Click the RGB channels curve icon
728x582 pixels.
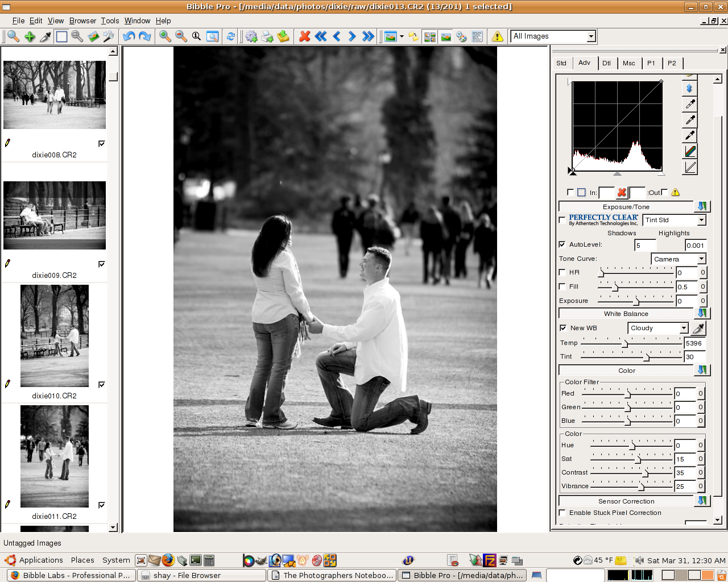coord(690,151)
